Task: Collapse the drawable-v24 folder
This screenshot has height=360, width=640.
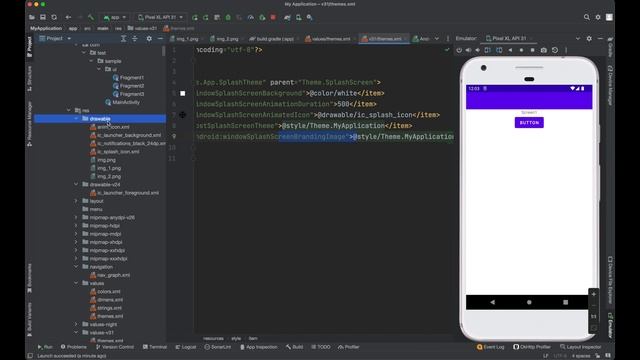Action: [x=76, y=184]
